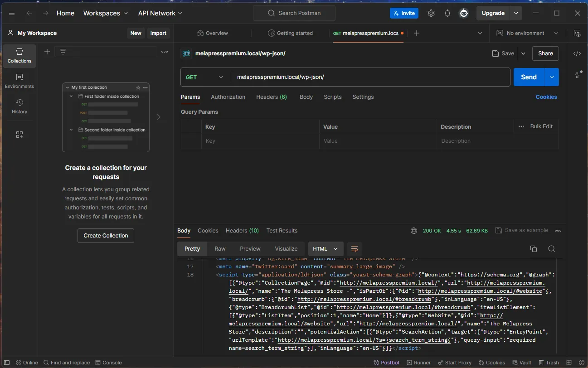Screen dimensions: 588x368
Task: Switch to the Getting started tab
Action: coord(290,33)
